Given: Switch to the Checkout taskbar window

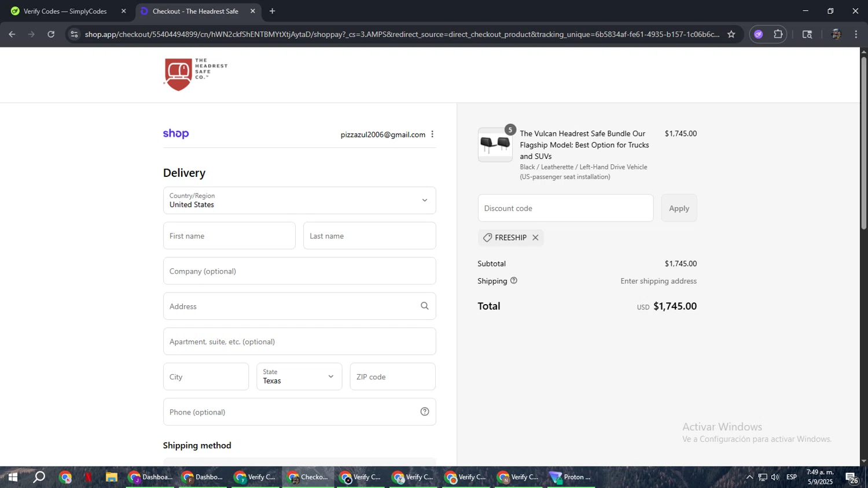Looking at the screenshot, I should [308, 477].
